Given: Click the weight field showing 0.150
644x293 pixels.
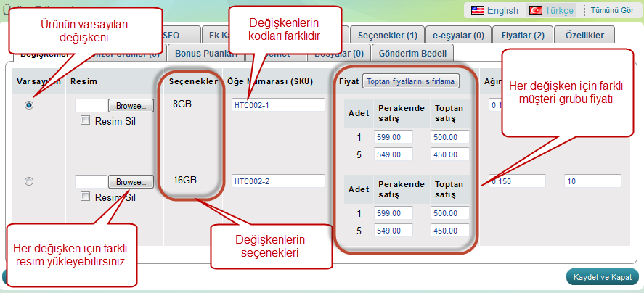Looking at the screenshot, I should (x=517, y=181).
